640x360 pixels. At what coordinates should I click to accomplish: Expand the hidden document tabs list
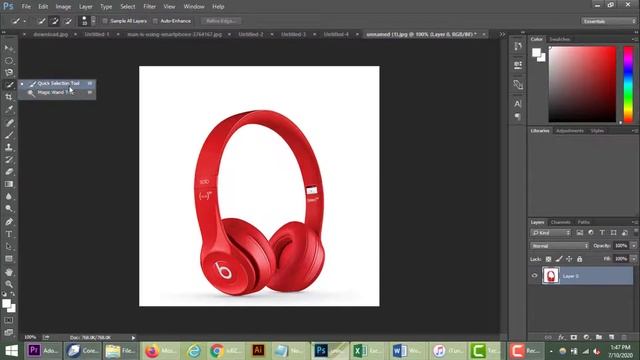(x=502, y=34)
